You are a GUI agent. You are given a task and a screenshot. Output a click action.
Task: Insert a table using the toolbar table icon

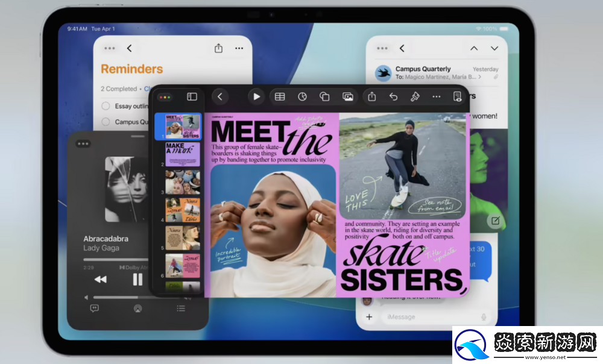pos(280,96)
